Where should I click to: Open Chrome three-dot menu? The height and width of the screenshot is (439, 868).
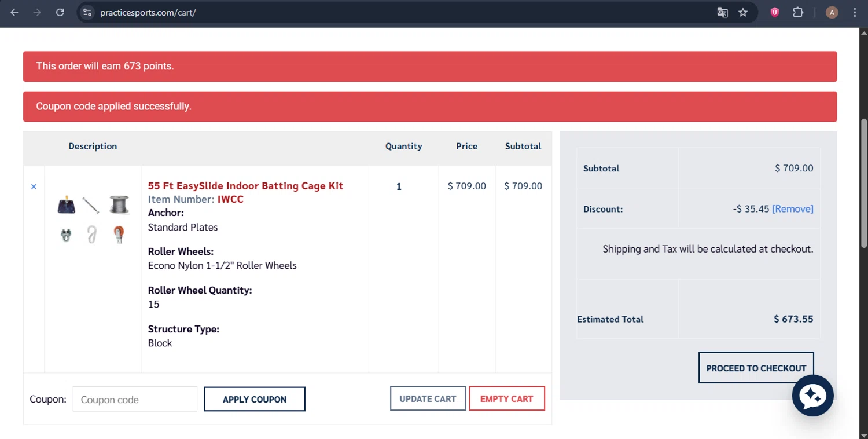coord(855,12)
